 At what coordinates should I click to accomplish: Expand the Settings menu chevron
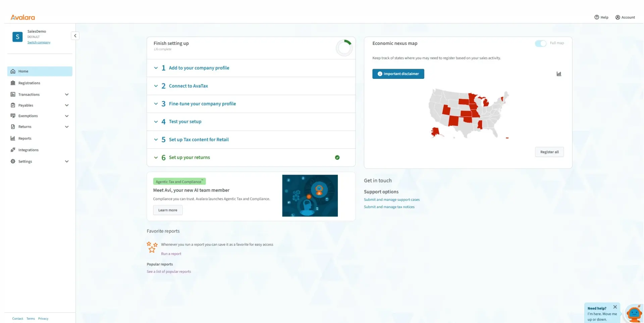pyautogui.click(x=67, y=161)
